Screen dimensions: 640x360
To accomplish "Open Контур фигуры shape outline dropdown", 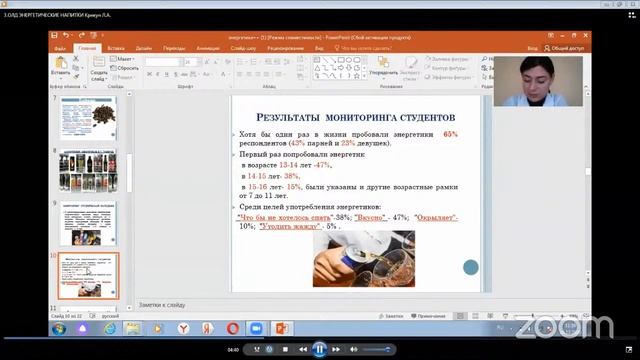I will point(448,68).
